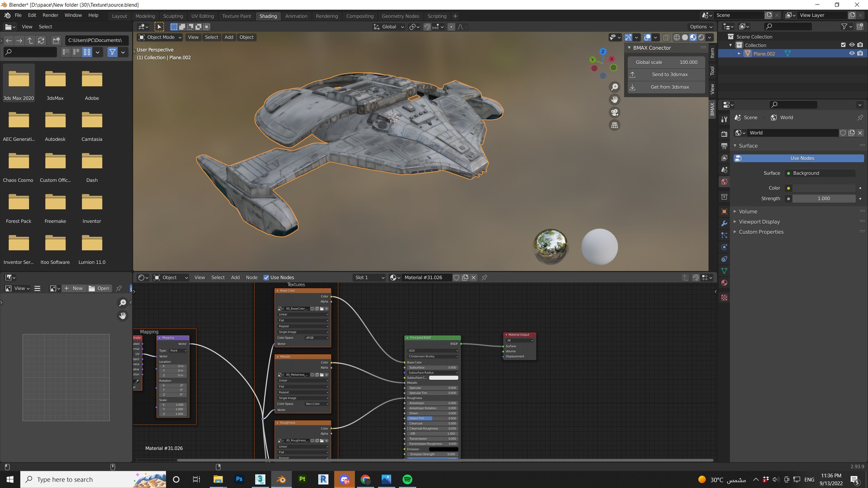Switch file browser to thumbnail display mode
Viewport: 868px width, 488px height.
click(87, 52)
